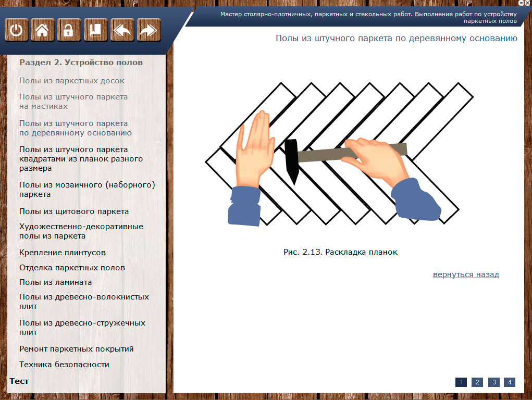
Task: Switch to page 2
Action: (477, 382)
